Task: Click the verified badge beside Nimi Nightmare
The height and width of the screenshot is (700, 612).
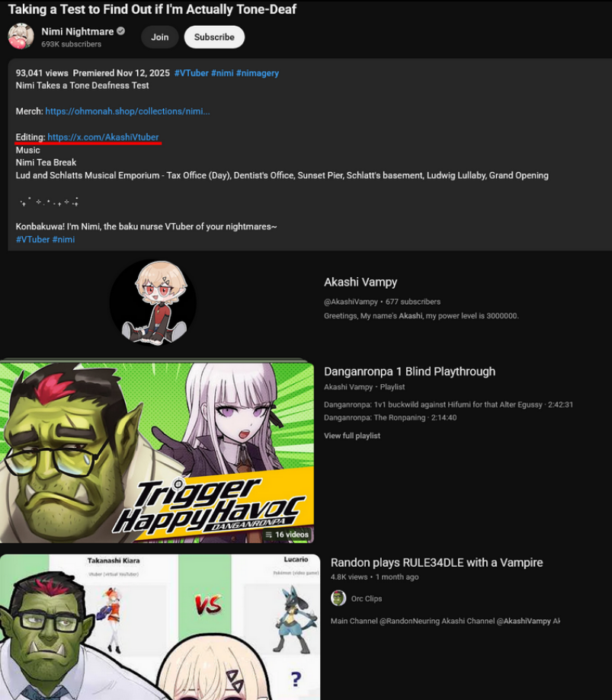Action: click(121, 31)
